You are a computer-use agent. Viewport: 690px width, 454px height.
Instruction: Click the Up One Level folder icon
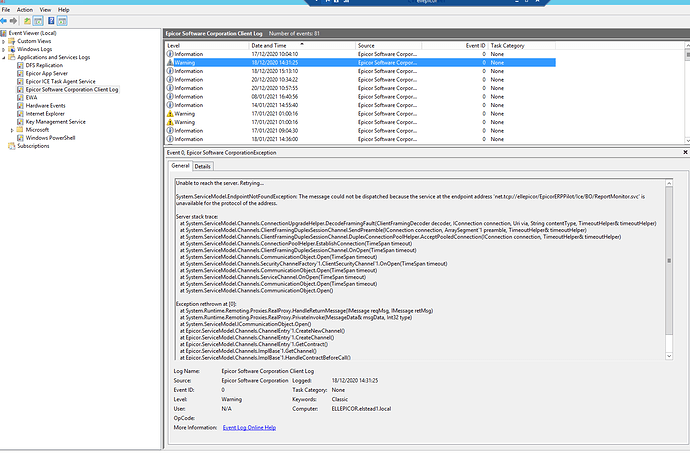(x=27, y=21)
